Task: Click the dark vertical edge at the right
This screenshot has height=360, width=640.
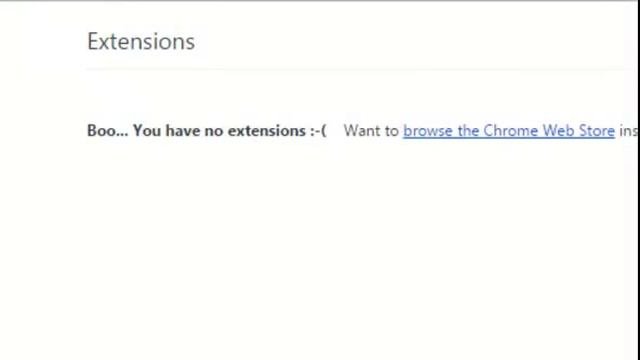Action: pyautogui.click(x=638, y=180)
